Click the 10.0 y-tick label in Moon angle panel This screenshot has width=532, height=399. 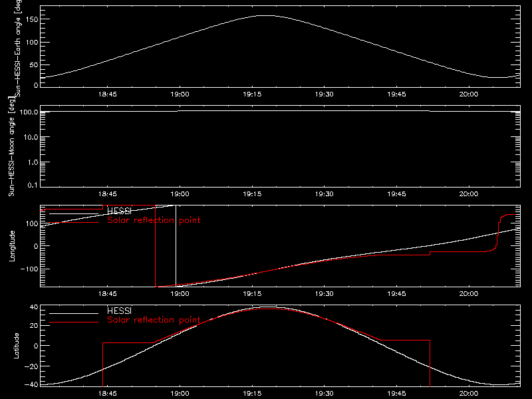[31, 137]
